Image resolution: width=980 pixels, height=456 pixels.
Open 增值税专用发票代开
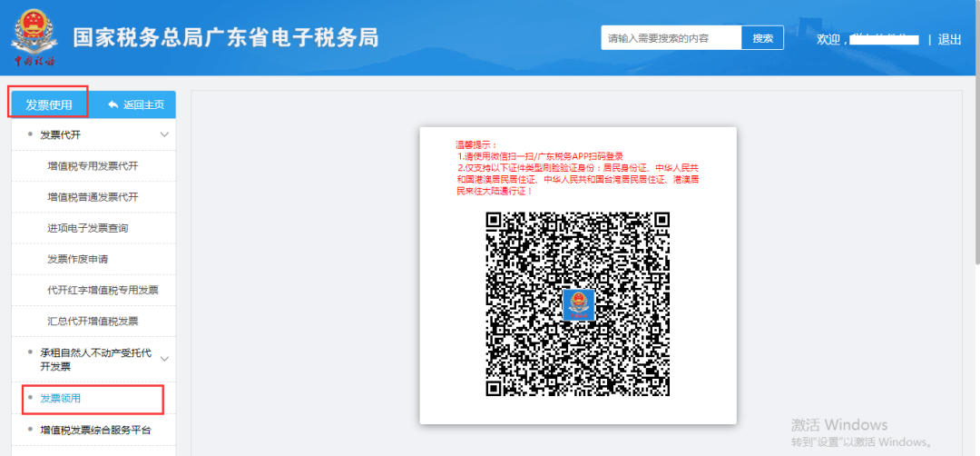[x=93, y=165]
